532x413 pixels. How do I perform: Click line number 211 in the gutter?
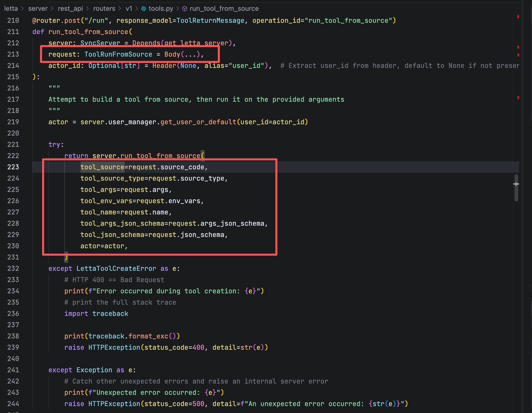(x=13, y=32)
